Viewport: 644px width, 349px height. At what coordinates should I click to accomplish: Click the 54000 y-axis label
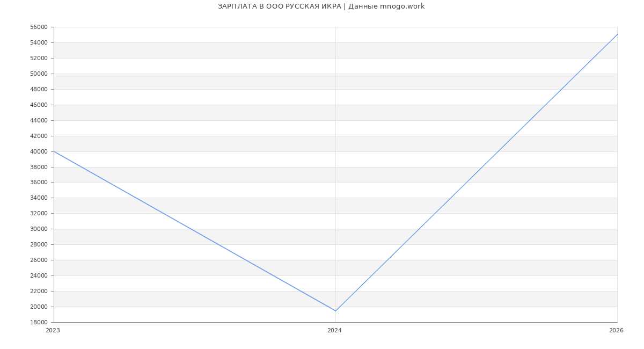[x=39, y=43]
